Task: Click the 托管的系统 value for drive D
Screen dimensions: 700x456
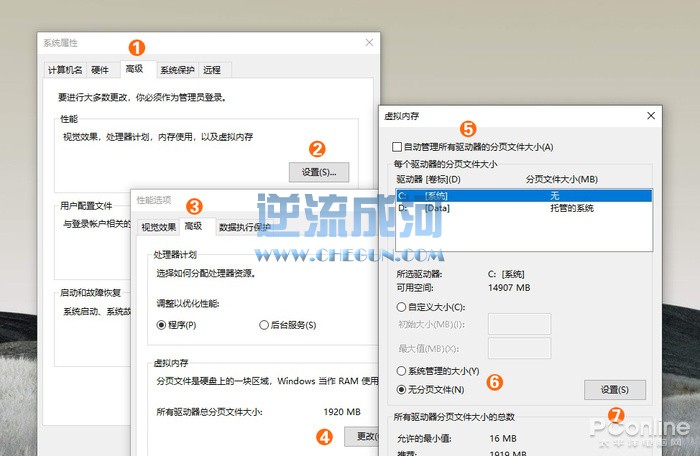Action: (572, 208)
